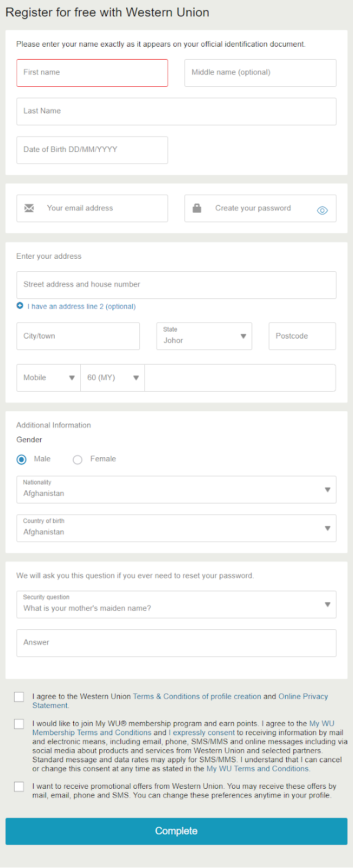Open the Mobile phone type dropdown
The image size is (353, 868).
[49, 378]
